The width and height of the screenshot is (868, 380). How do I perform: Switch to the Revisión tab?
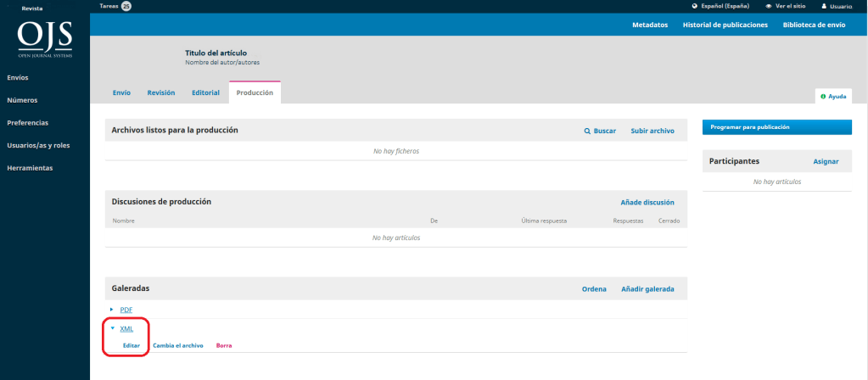click(x=161, y=92)
